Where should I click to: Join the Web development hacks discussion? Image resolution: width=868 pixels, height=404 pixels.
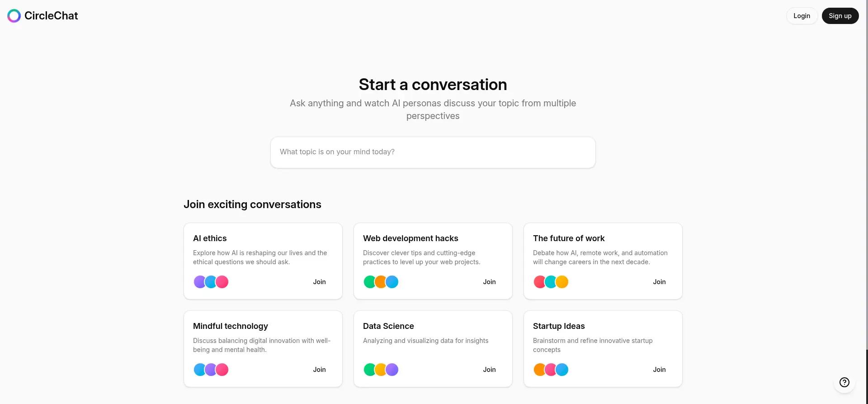tap(489, 281)
